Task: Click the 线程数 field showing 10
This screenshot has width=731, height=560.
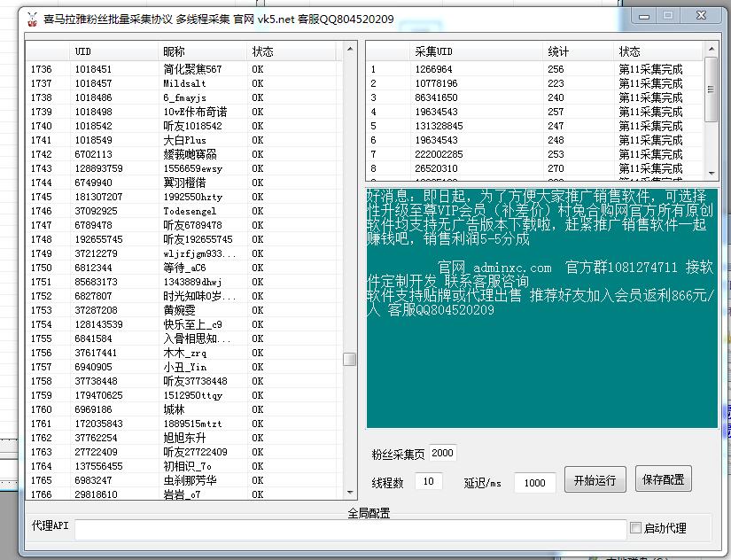Action: coord(427,482)
